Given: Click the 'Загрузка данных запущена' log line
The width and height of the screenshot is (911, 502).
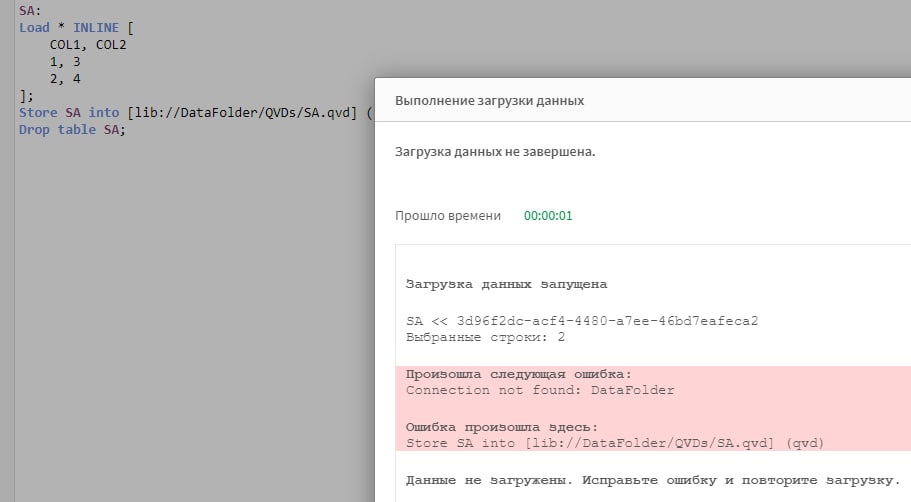Looking at the screenshot, I should (x=506, y=284).
